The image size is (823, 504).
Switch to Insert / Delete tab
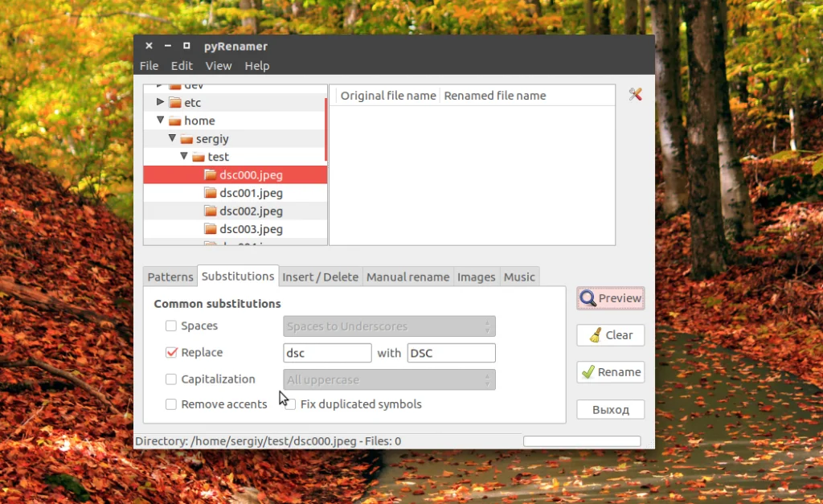tap(320, 277)
